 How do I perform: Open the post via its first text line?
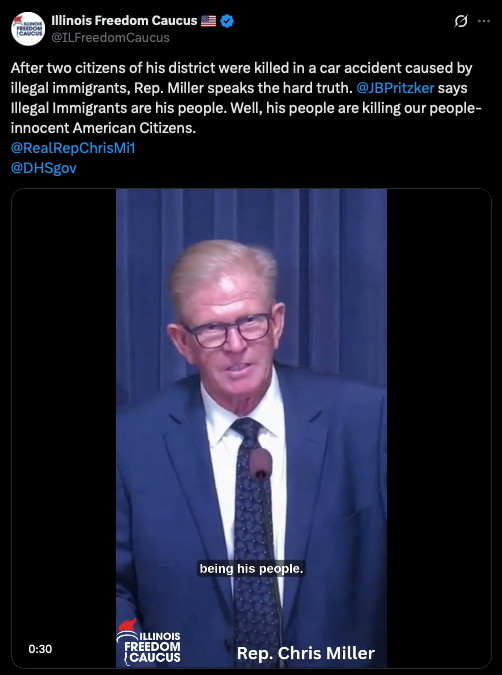tap(242, 68)
